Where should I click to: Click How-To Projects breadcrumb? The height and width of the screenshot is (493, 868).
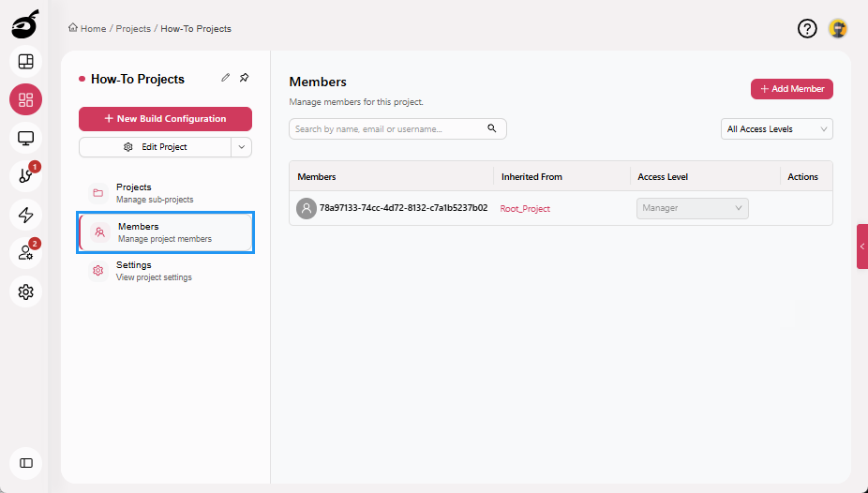(x=196, y=28)
